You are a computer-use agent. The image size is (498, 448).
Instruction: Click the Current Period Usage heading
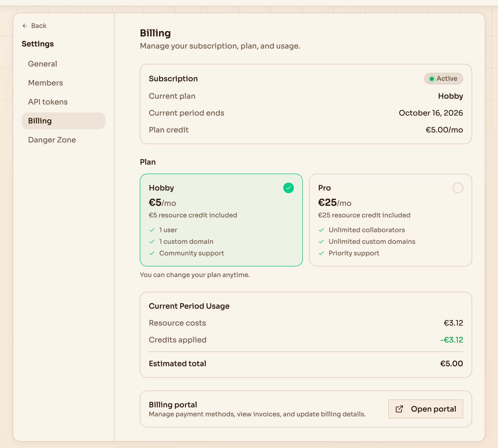pos(189,306)
